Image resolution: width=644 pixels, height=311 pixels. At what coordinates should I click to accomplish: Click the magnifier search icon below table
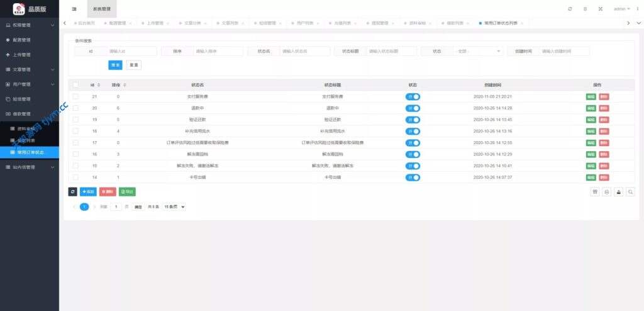(630, 192)
